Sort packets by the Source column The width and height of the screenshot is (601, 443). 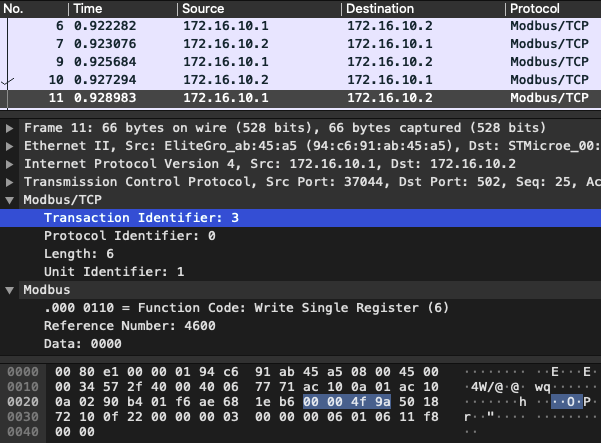(259, 8)
